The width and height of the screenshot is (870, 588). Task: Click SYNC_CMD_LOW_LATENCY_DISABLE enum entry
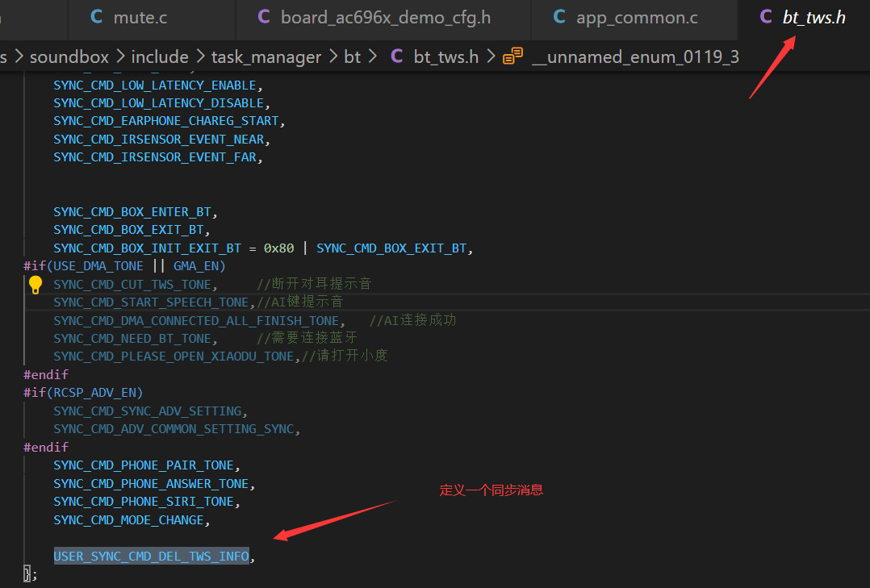pos(159,103)
